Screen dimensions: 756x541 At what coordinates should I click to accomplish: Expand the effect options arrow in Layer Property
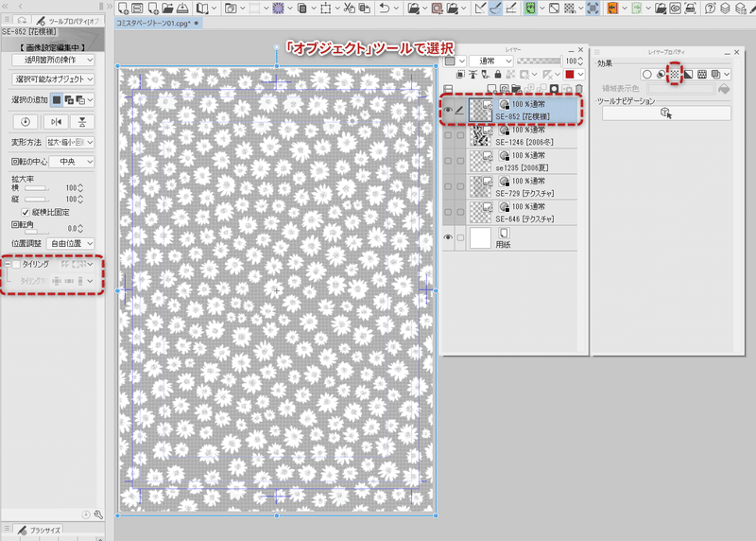(727, 75)
